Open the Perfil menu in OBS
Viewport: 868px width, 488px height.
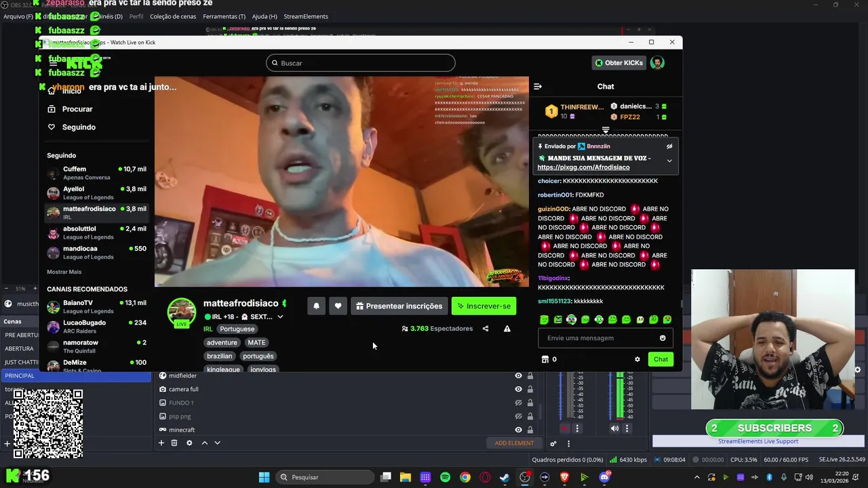pyautogui.click(x=136, y=16)
